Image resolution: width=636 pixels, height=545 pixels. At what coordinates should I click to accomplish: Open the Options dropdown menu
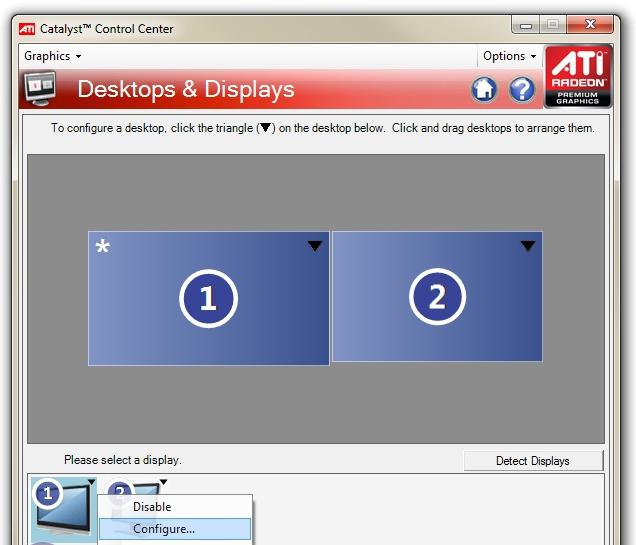pos(510,56)
